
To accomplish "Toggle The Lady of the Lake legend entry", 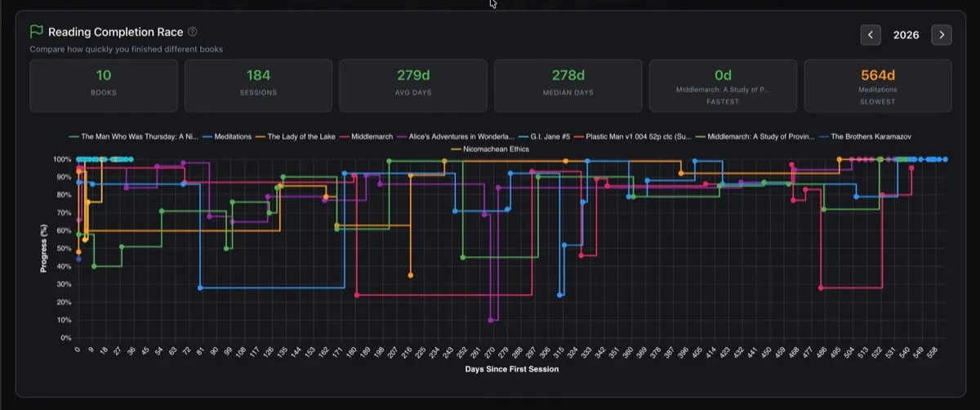I will [x=296, y=137].
